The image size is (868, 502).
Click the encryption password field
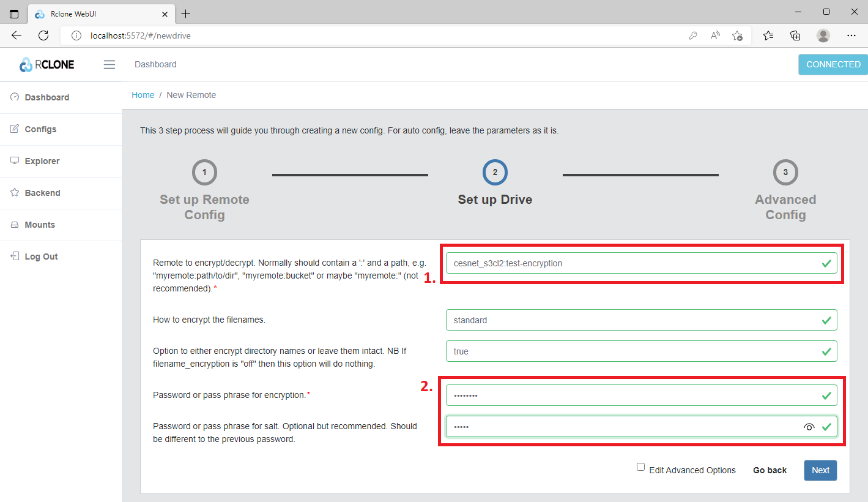(x=630, y=395)
